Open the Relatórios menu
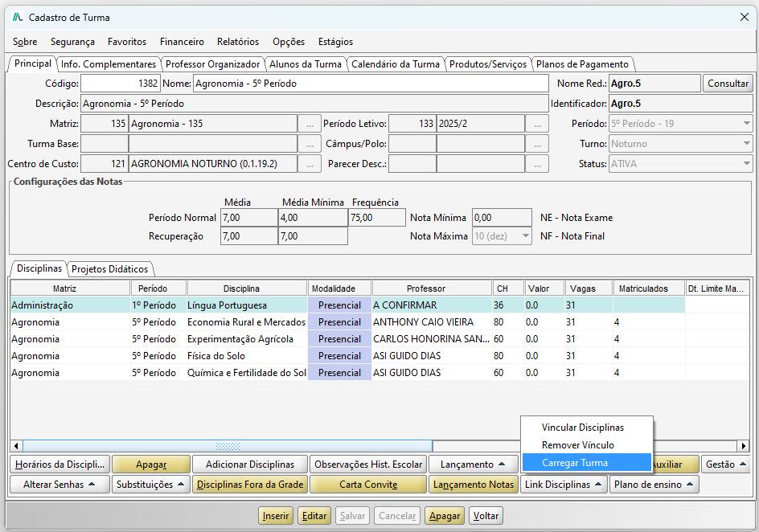759x532 pixels. (x=238, y=42)
